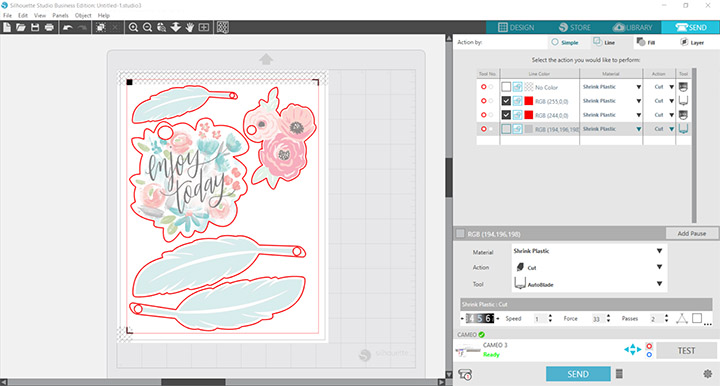Open Material dropdown for RGB (255,0,0) row
This screenshot has height=386, width=720.
click(639, 101)
